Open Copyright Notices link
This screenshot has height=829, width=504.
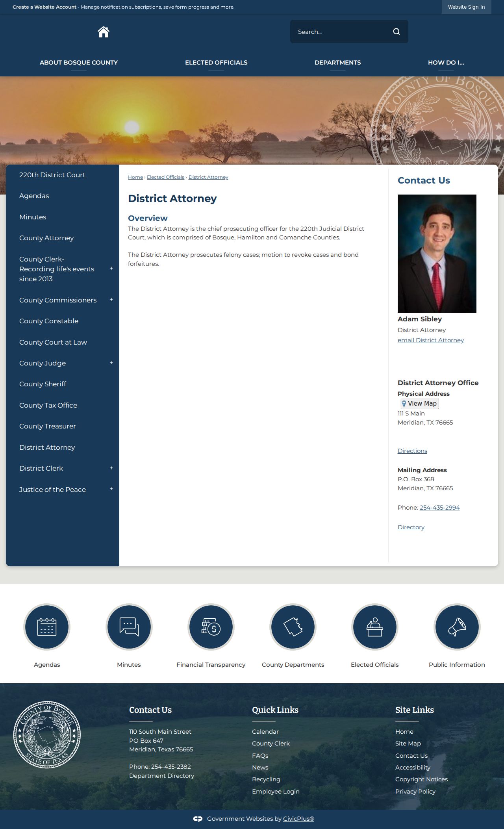421,779
